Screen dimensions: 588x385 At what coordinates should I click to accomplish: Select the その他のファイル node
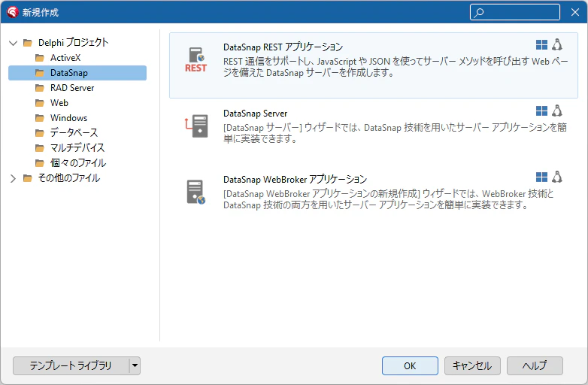pyautogui.click(x=69, y=178)
